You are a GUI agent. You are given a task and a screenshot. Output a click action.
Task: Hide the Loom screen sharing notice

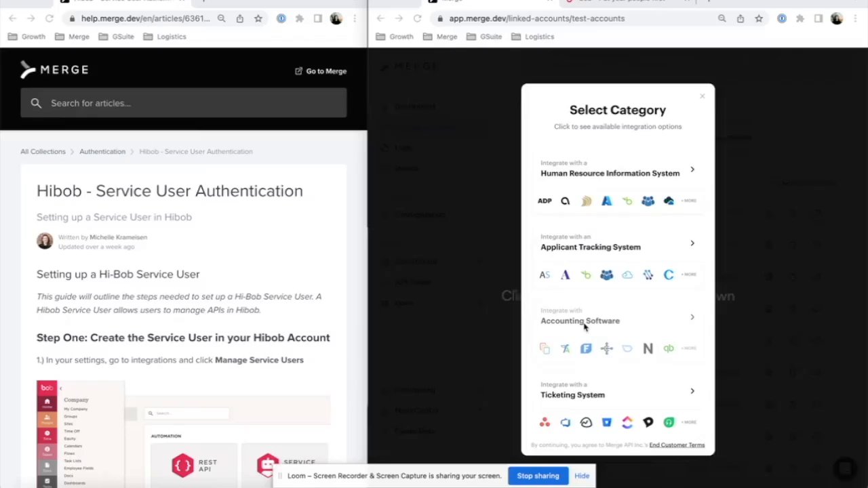pos(582,476)
